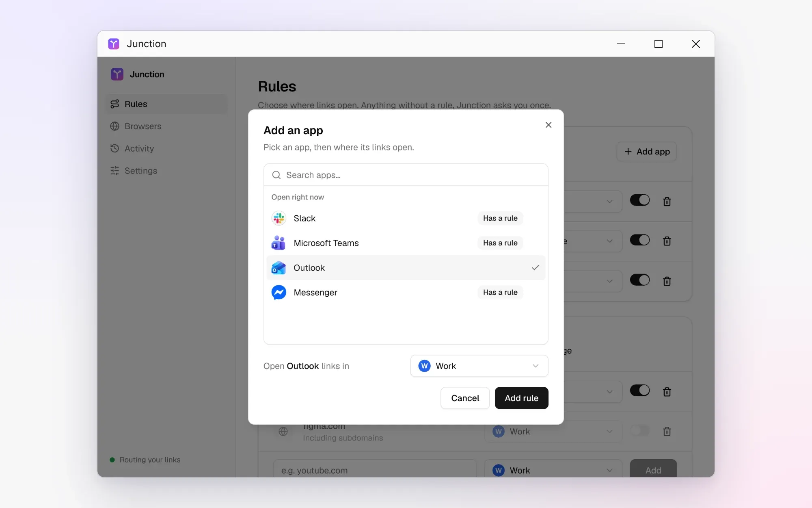The width and height of the screenshot is (812, 508).
Task: Open the Activity section
Action: click(x=166, y=149)
